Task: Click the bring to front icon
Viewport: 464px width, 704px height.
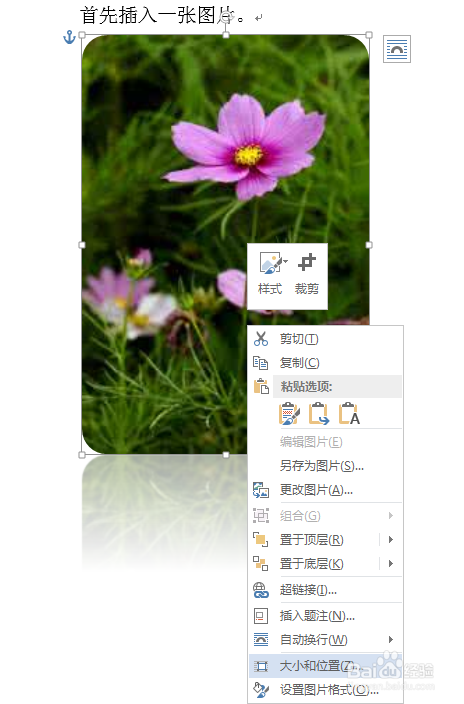Action: pyautogui.click(x=261, y=539)
